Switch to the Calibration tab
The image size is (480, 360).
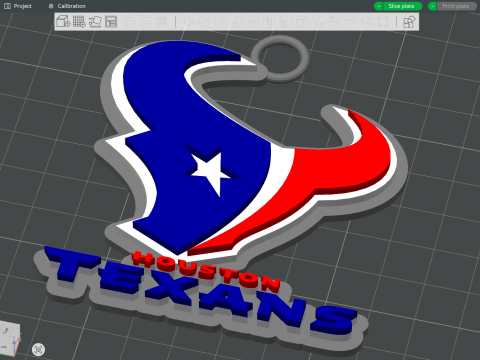[x=67, y=6]
